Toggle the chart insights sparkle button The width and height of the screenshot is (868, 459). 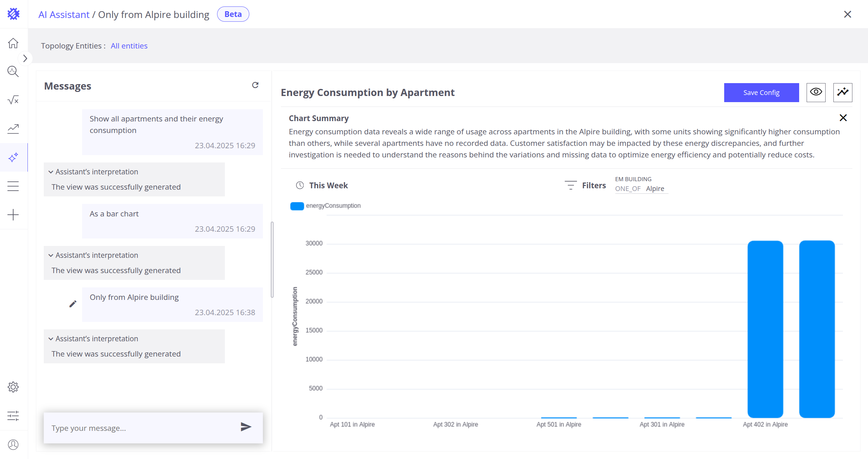(843, 92)
